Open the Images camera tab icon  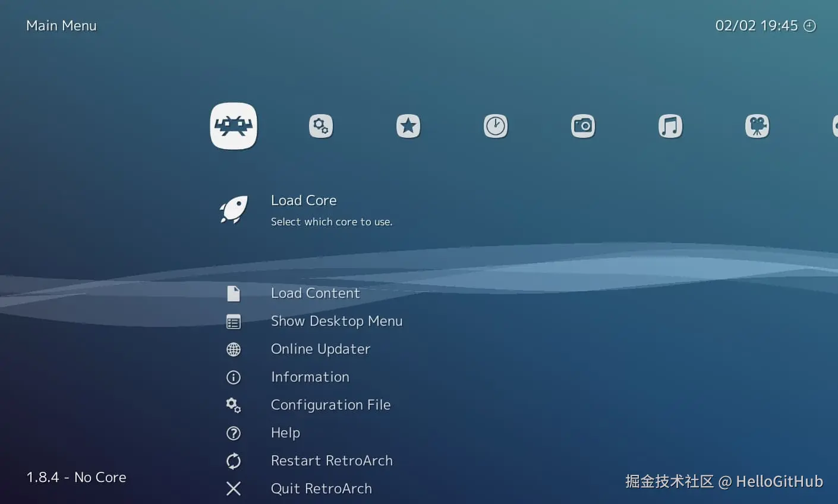click(x=583, y=126)
